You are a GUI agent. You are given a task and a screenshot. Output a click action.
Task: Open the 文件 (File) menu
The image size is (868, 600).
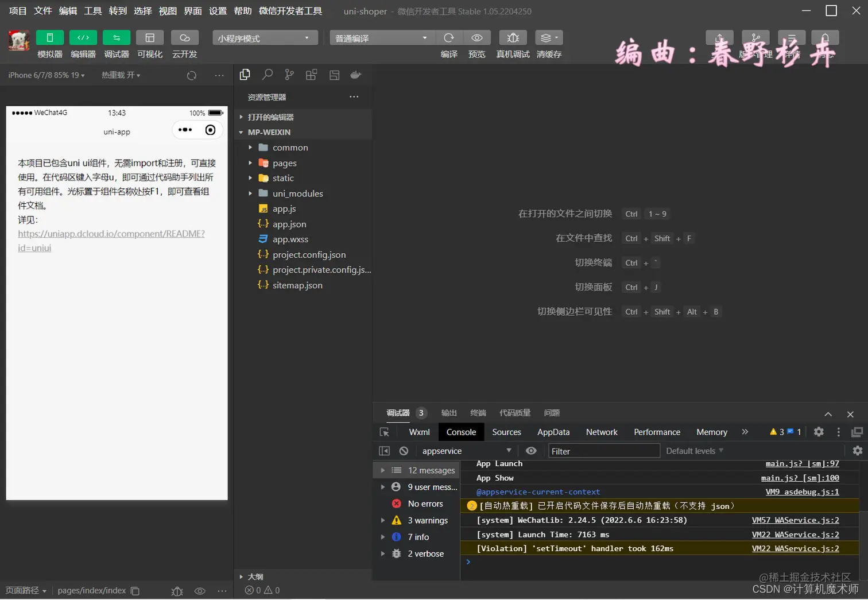(43, 10)
